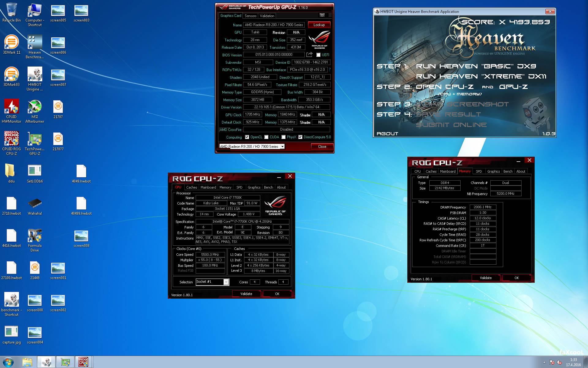Toggle CUDA checkbox in GPU-Z
Image resolution: width=588 pixels, height=368 pixels.
tap(266, 137)
